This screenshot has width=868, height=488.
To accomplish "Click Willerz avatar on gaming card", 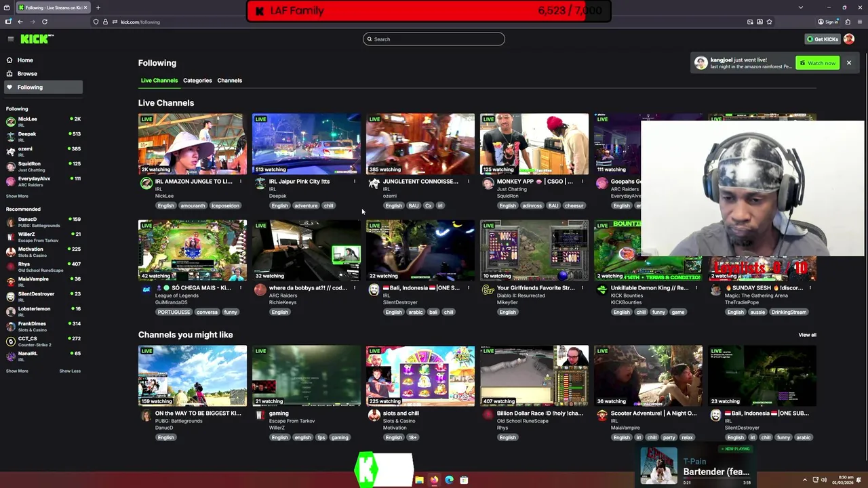I will [x=260, y=415].
